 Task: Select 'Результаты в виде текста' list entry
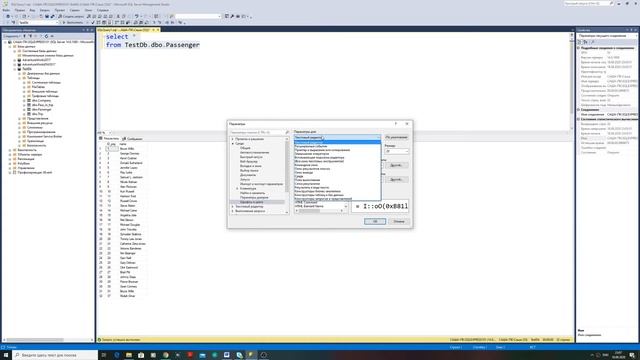click(311, 187)
